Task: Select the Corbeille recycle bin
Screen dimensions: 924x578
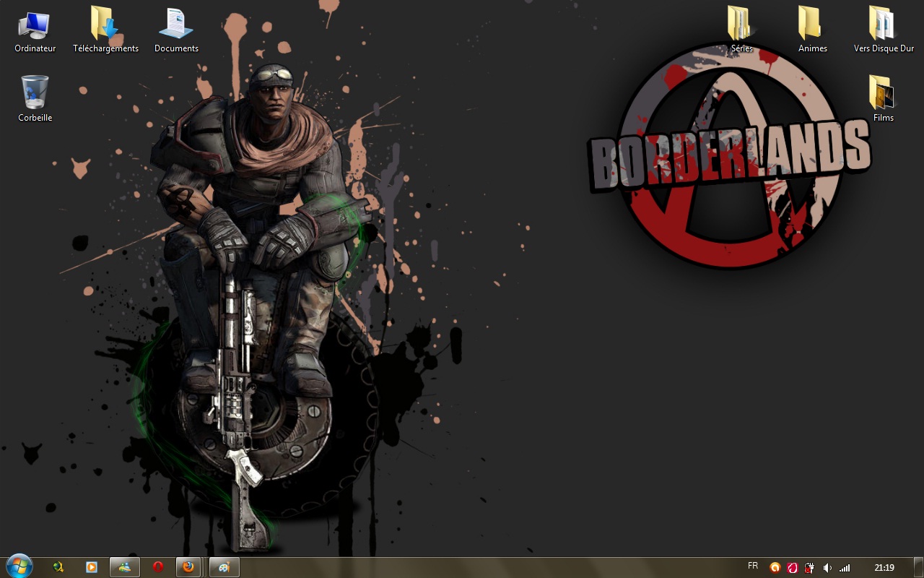Action: pos(35,99)
